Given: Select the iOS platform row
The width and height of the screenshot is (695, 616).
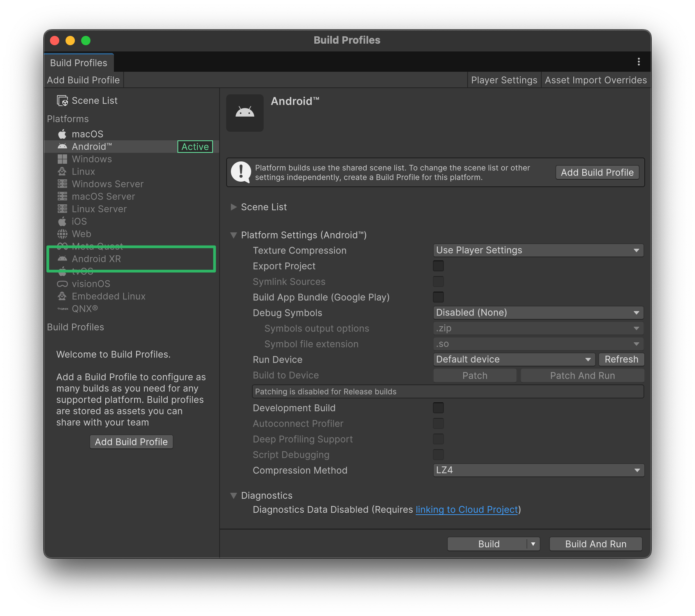Looking at the screenshot, I should coord(132,221).
